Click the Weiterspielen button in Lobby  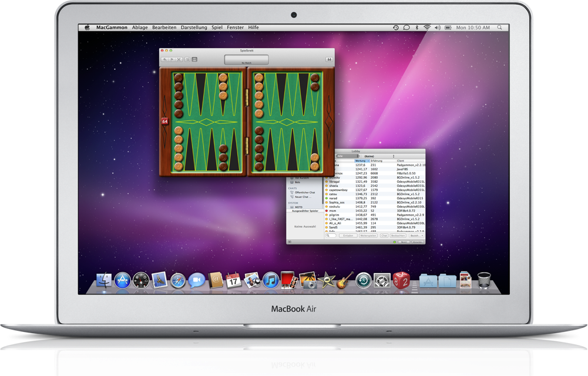pos(368,236)
